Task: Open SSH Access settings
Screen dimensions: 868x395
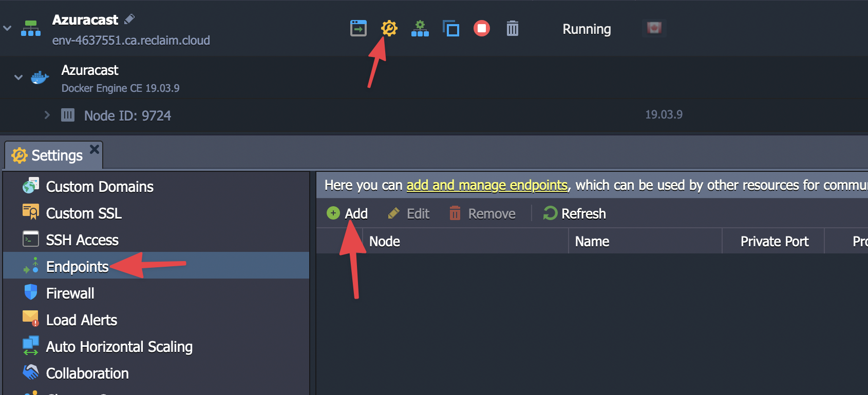Action: [x=156, y=240]
